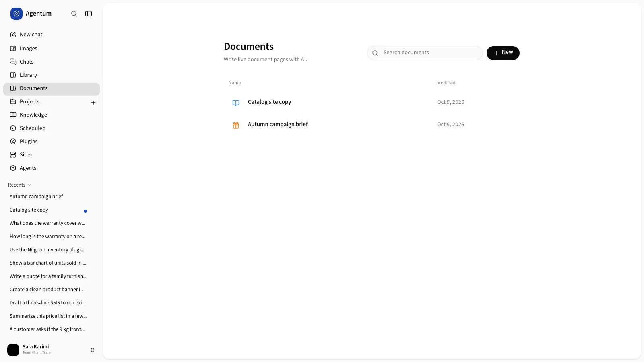Open 'Summarize this price list' chat
This screenshot has height=362, width=644.
click(x=48, y=316)
